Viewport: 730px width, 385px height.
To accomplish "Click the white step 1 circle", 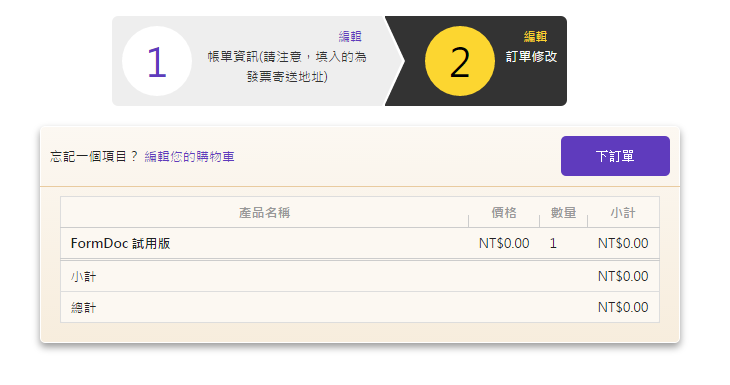I will (157, 61).
